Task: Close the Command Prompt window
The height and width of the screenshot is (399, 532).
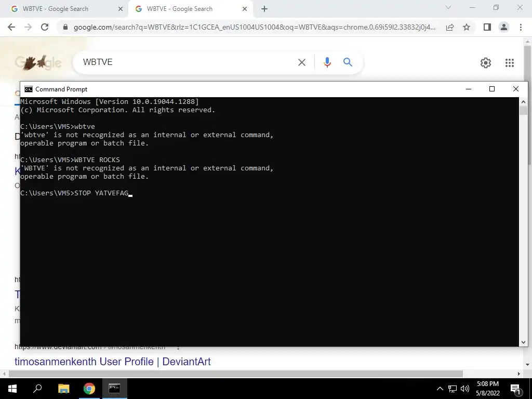Action: (x=516, y=89)
